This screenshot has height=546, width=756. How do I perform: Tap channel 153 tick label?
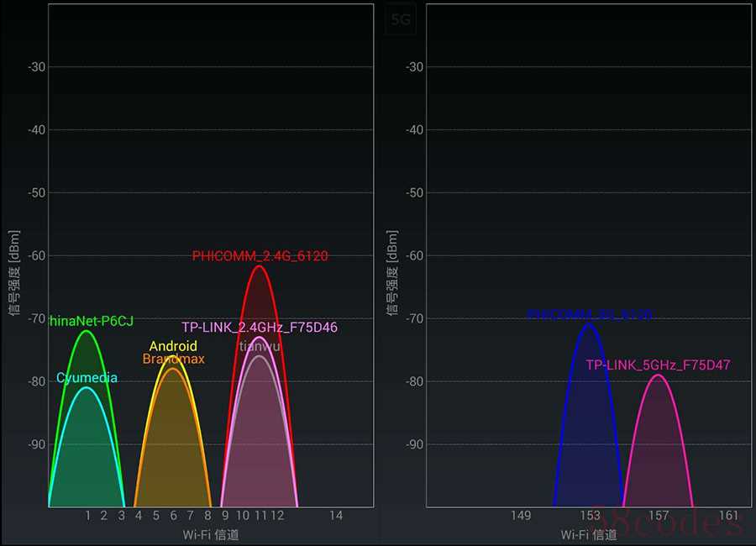[590, 516]
